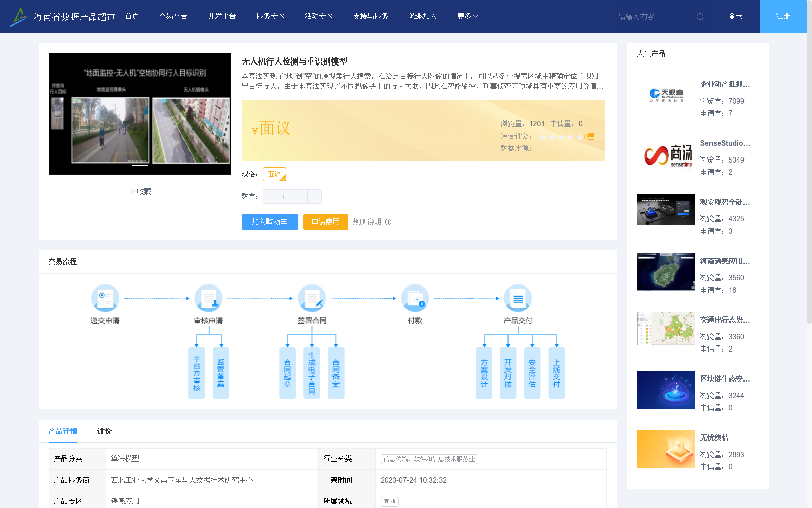Click the 申请使用 button
812x508 pixels.
(x=326, y=222)
